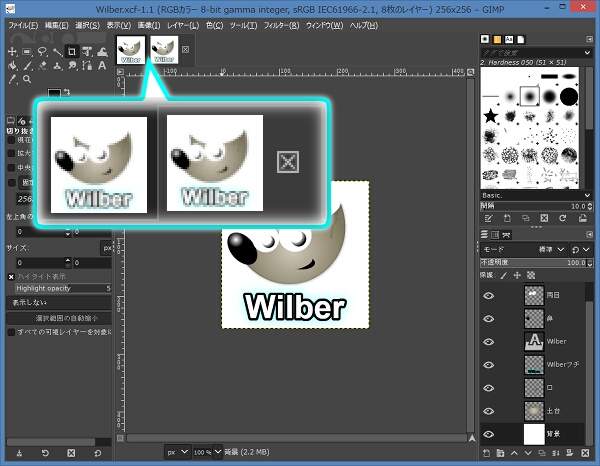
Task: Toggle visibility of the 背景 layer
Action: (x=488, y=434)
